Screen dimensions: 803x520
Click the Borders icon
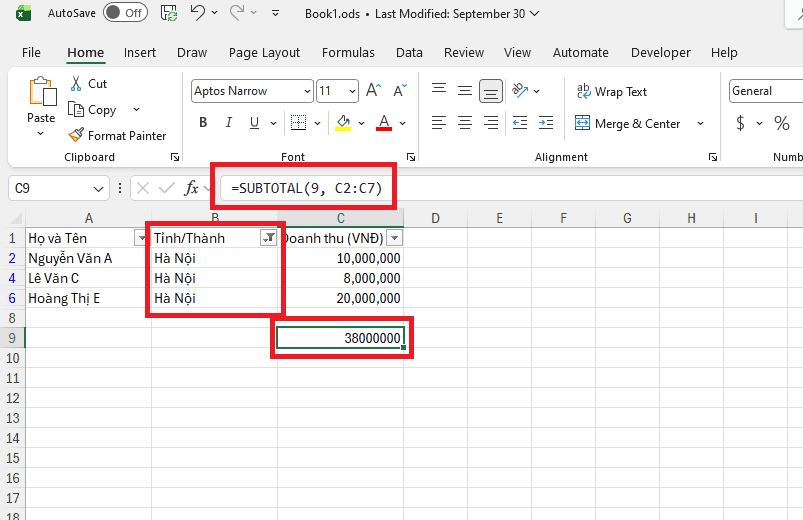point(299,122)
